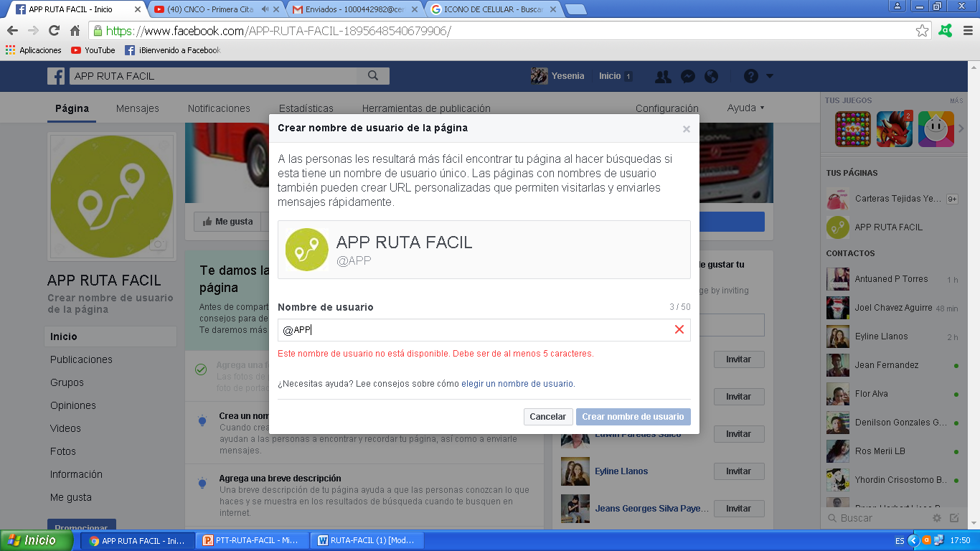Open the first game thumbnail in Tus Juegos

[852, 129]
